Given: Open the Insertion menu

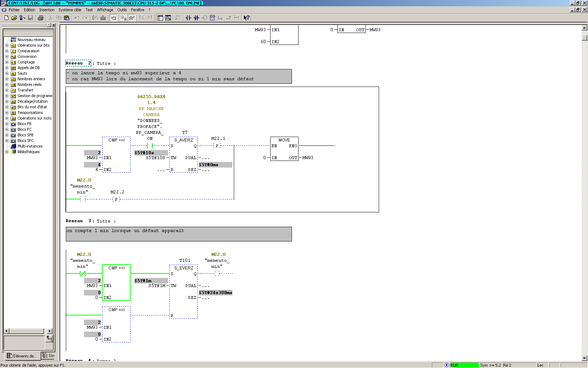Looking at the screenshot, I should [47, 10].
